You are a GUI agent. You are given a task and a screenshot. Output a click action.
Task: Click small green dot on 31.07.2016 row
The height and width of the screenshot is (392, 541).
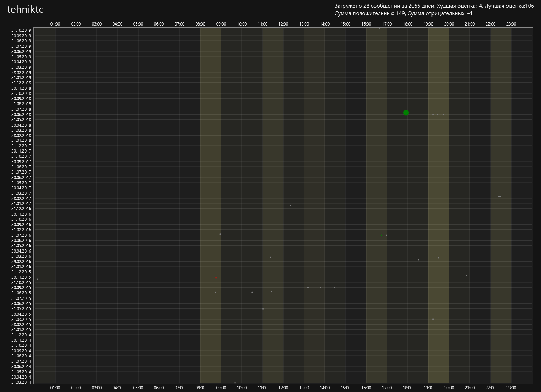pos(382,235)
